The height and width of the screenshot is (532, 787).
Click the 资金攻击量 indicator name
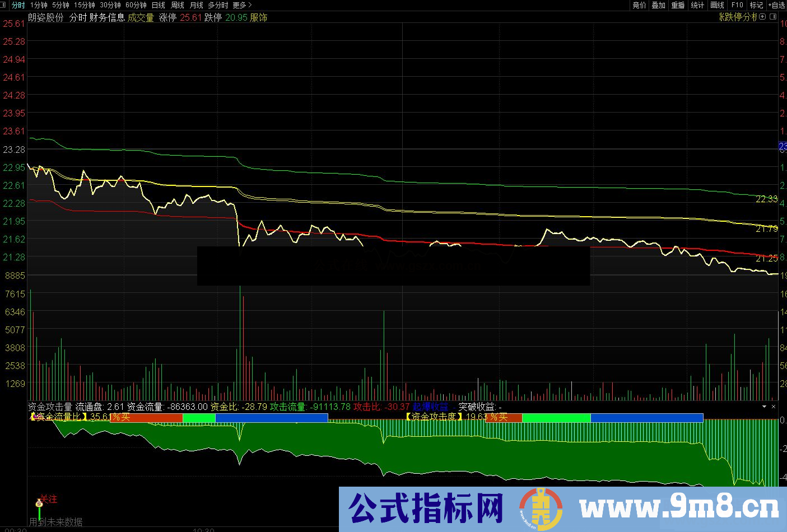click(50, 407)
